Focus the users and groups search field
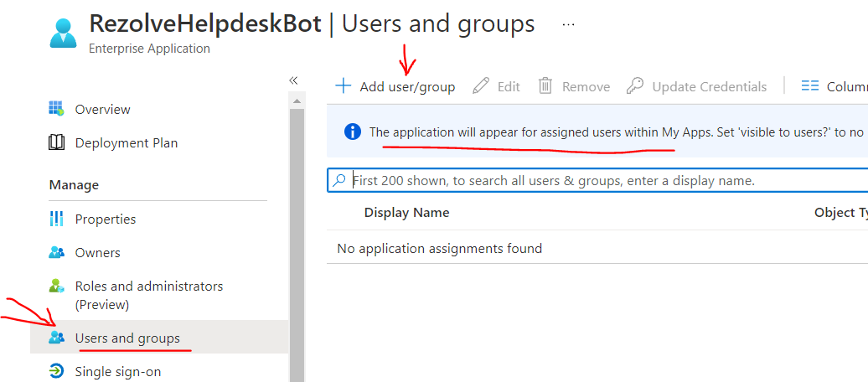Viewport: 868px width, 382px height. (x=598, y=180)
